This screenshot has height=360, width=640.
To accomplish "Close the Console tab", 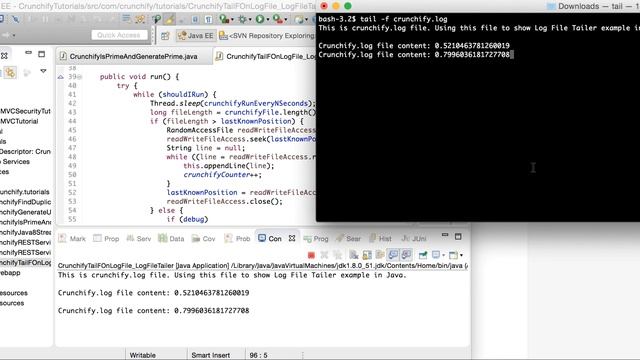I will [x=292, y=238].
